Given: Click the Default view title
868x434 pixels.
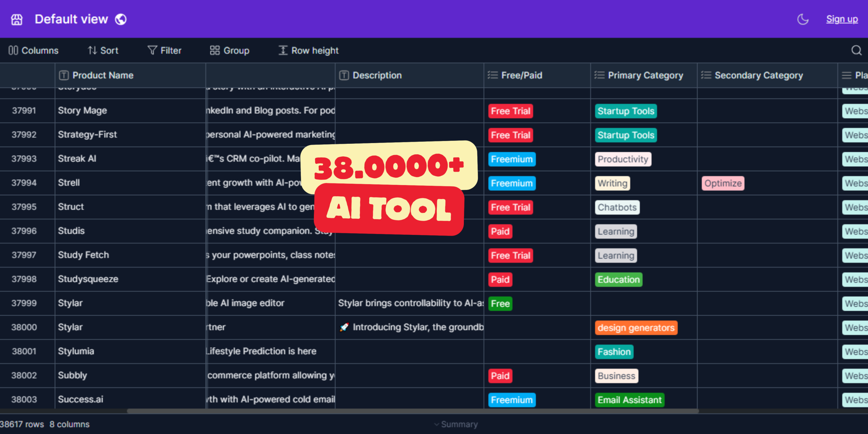Looking at the screenshot, I should (71, 19).
